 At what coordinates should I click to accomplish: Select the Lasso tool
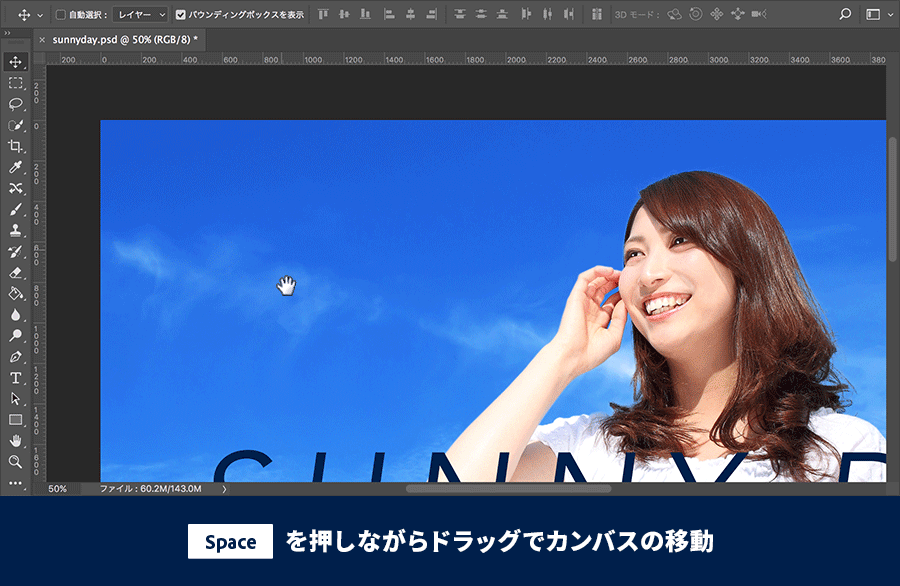pos(15,104)
